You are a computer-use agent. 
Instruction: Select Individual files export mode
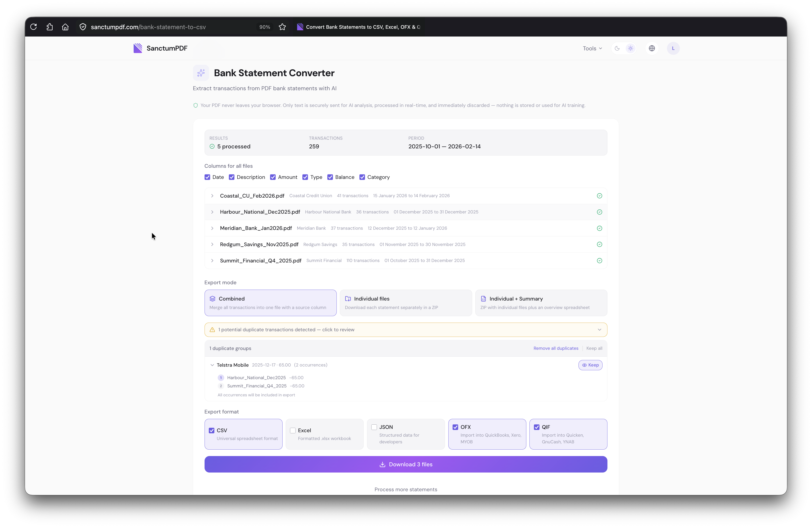tap(405, 303)
